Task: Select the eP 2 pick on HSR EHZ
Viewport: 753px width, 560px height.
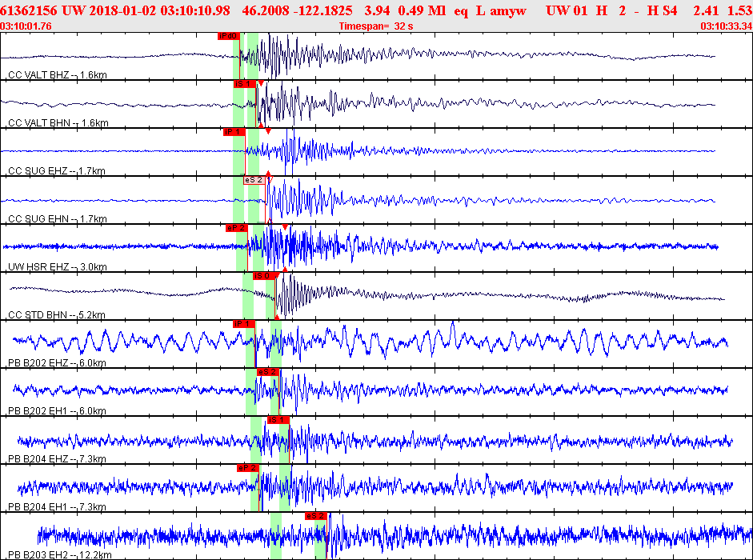Action: pyautogui.click(x=237, y=228)
